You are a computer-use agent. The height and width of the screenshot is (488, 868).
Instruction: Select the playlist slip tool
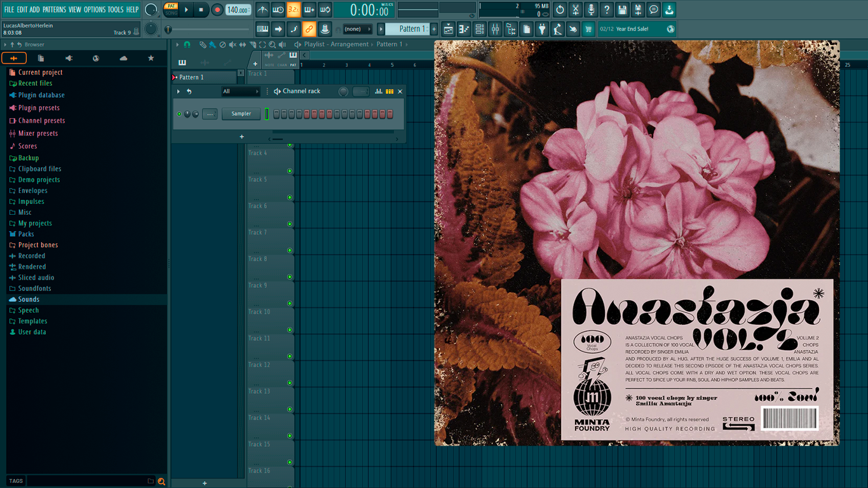(242, 44)
